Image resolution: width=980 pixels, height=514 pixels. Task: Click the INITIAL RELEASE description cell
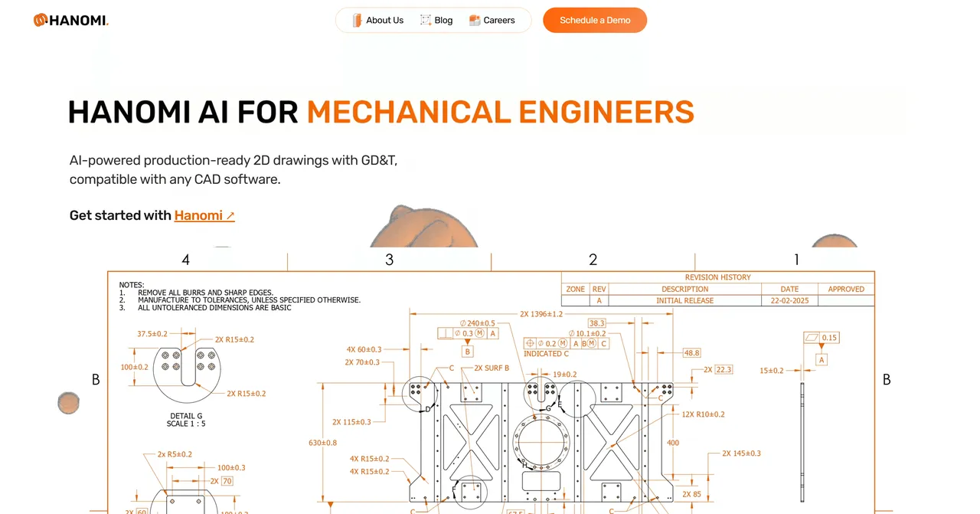684,300
